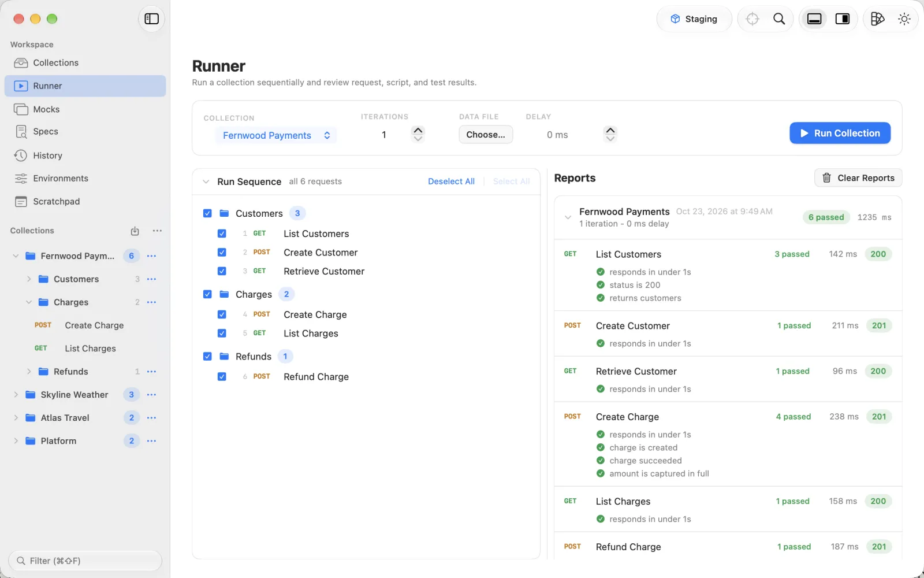This screenshot has width=924, height=578.
Task: Collapse the Charges folder in the sidebar
Action: [x=29, y=302]
